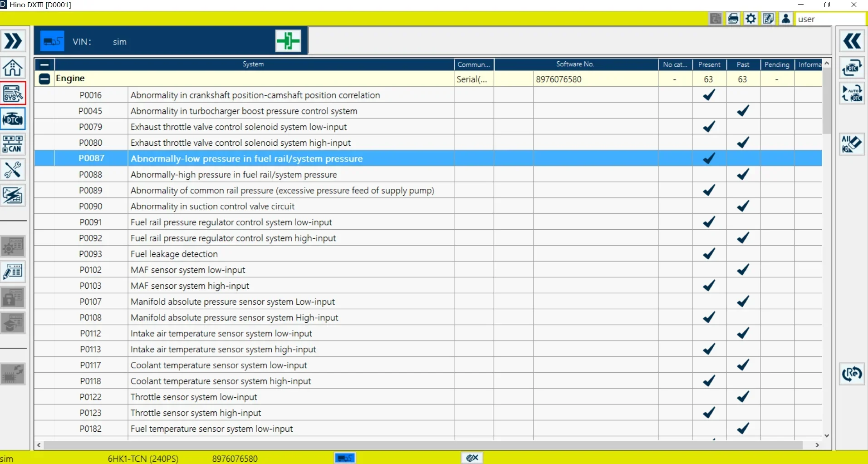Screen dimensions: 868x464
Task: Click the calculator sheet icon in left sidebar
Action: click(13, 272)
